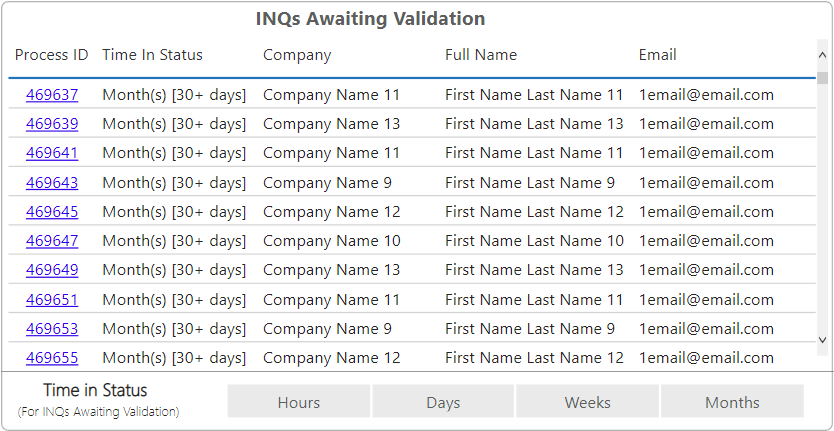834x431 pixels.
Task: Open process ID 469637 link
Action: pyautogui.click(x=52, y=95)
